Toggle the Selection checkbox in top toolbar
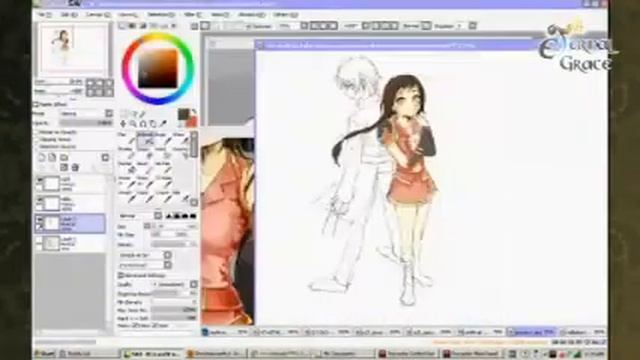 tap(248, 26)
